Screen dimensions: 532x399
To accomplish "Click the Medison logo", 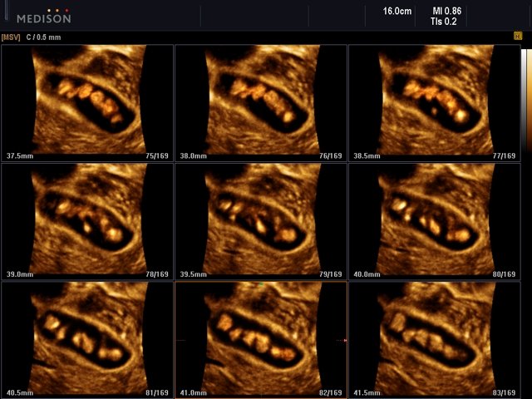I will point(43,16).
